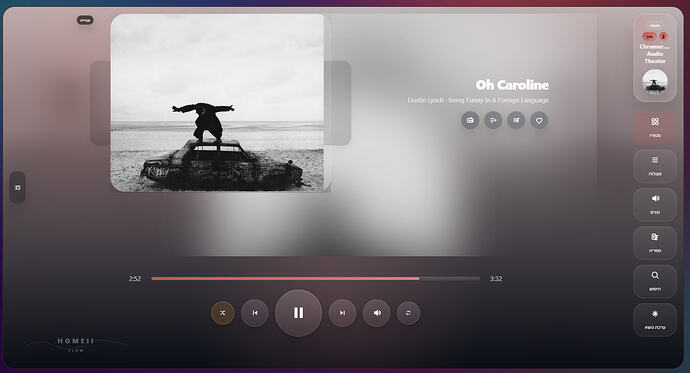Skip to the next track
Screen dimensions: 690x373
pos(342,313)
